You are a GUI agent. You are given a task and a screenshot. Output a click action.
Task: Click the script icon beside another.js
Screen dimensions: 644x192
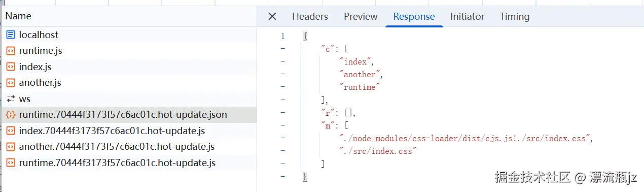(x=11, y=83)
